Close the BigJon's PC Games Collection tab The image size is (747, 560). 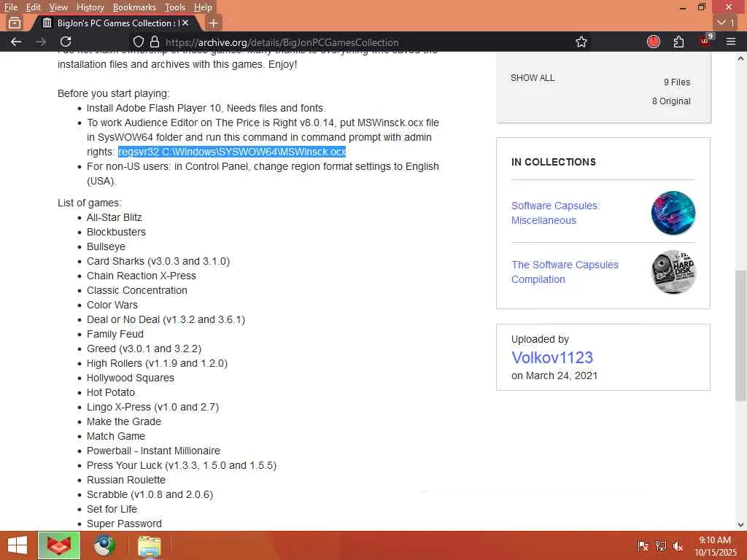185,23
